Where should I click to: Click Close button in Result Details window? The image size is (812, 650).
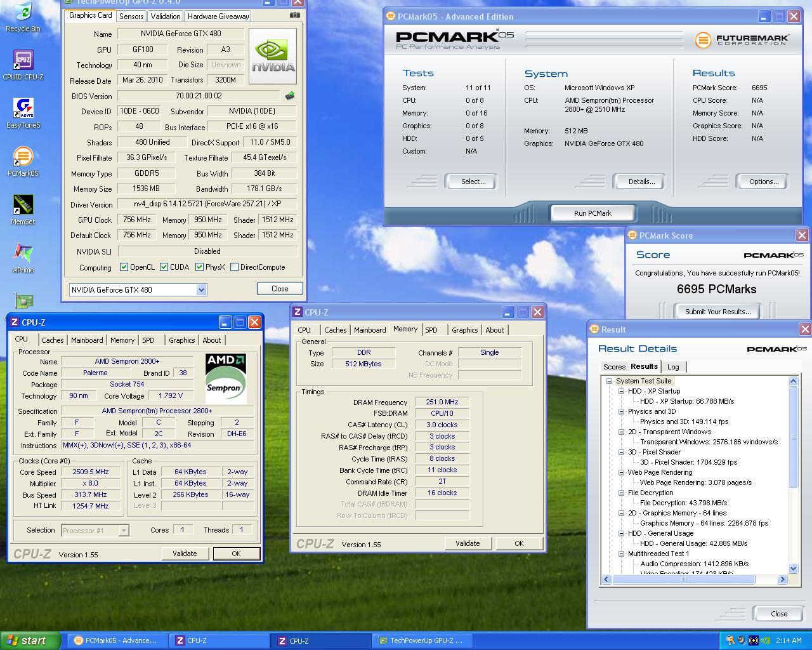[x=779, y=614]
